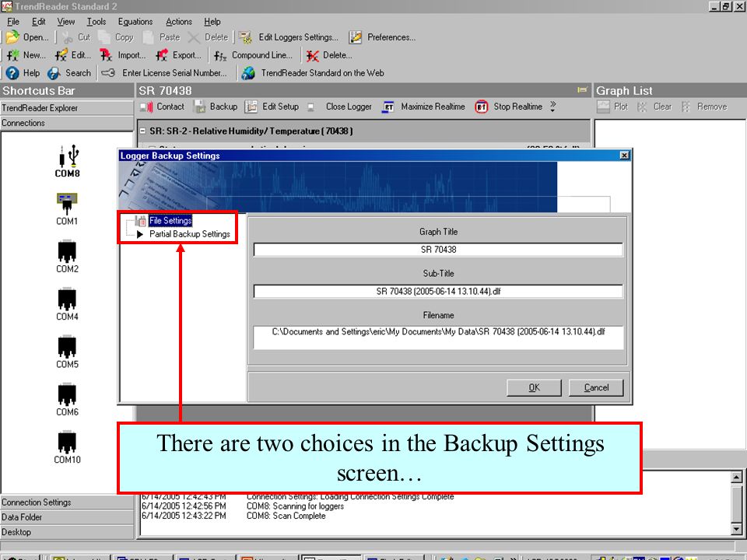Open the Data Folder shortcut group
The width and height of the screenshot is (747, 560).
point(67,517)
